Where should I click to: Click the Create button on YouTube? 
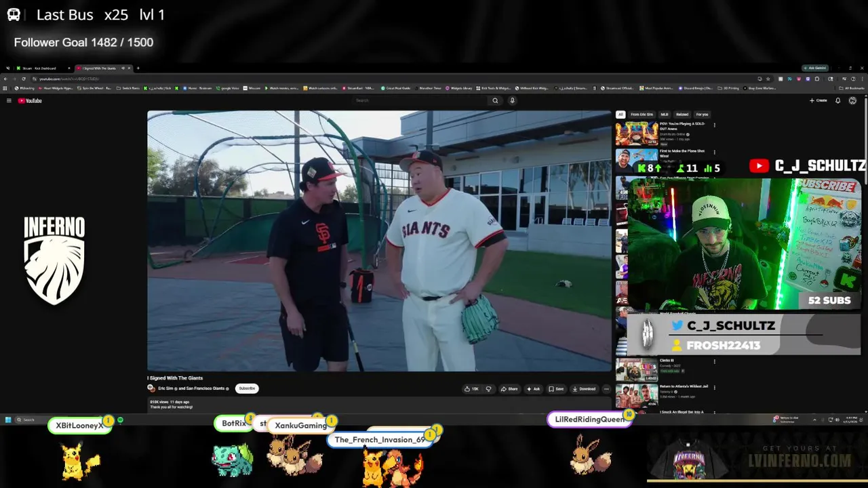818,100
